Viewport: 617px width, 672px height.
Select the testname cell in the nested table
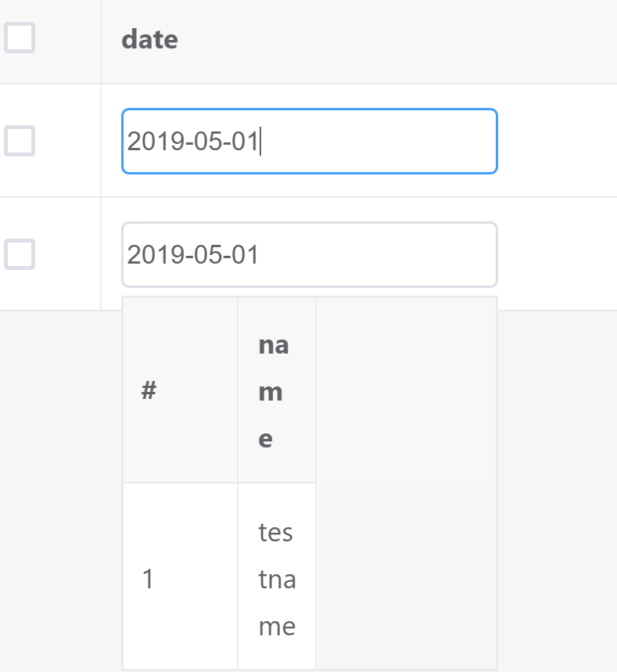[276, 579]
